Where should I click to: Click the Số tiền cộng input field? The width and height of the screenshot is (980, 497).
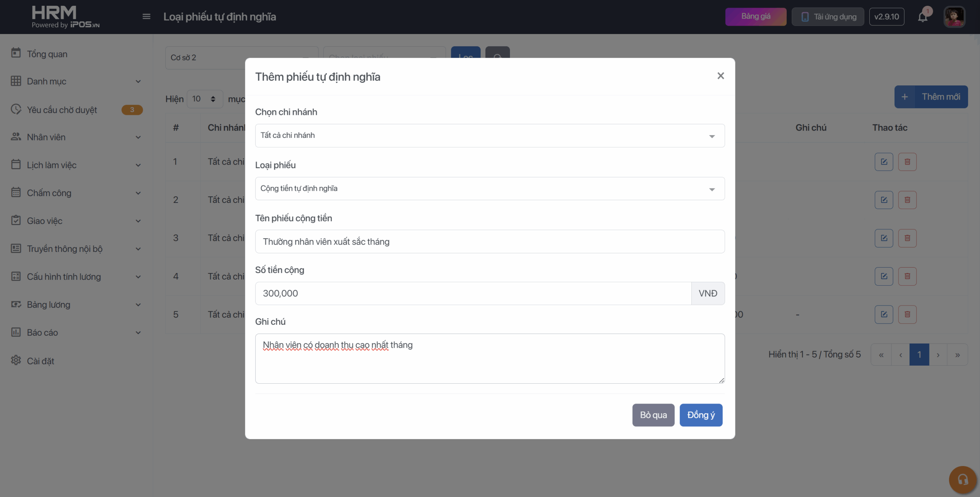point(473,293)
